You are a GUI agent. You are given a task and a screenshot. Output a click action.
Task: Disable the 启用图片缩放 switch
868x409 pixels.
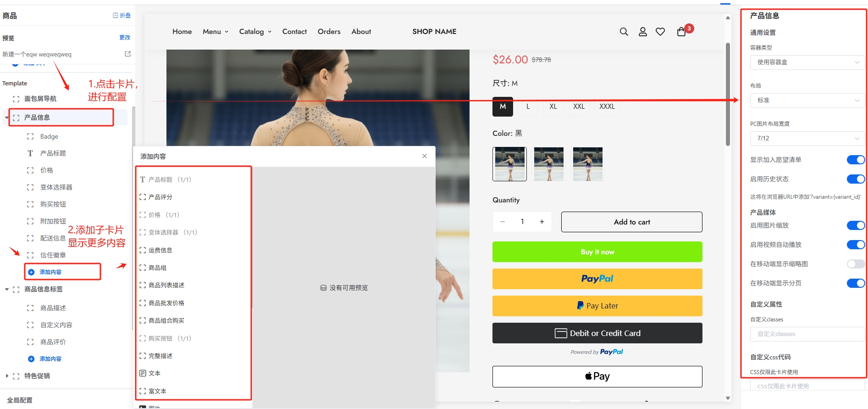[855, 225]
